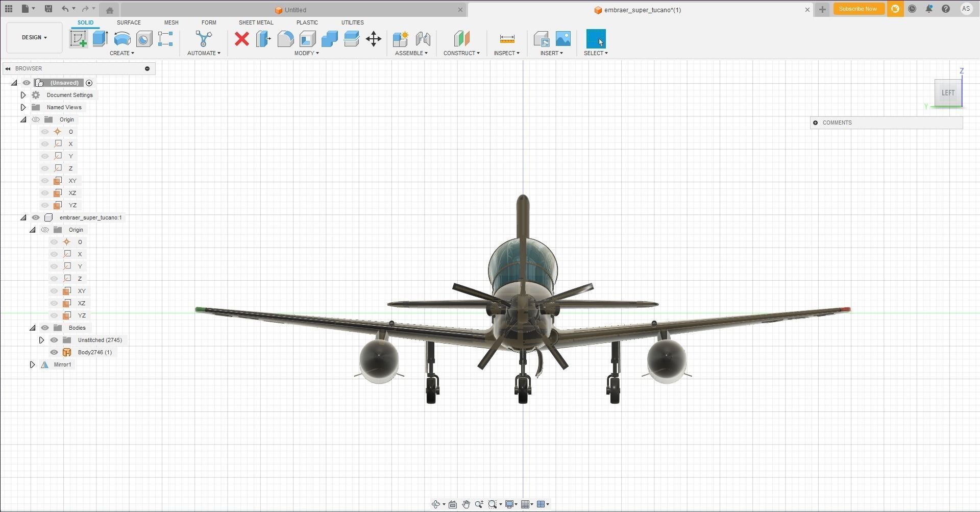Click the New Component icon
Screen dimensions: 980x512
coord(401,39)
